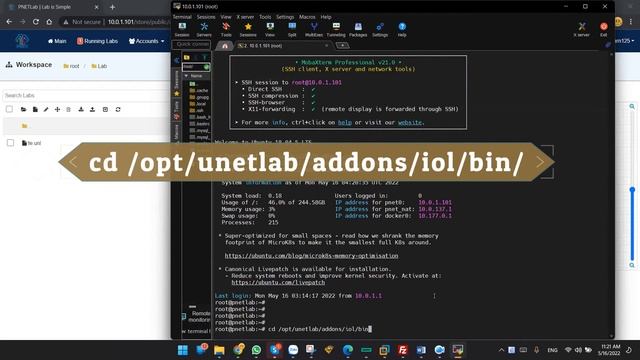This screenshot has height=360, width=640.
Task: Click the open folder icon in PNETLab toolbar
Action: [23, 109]
